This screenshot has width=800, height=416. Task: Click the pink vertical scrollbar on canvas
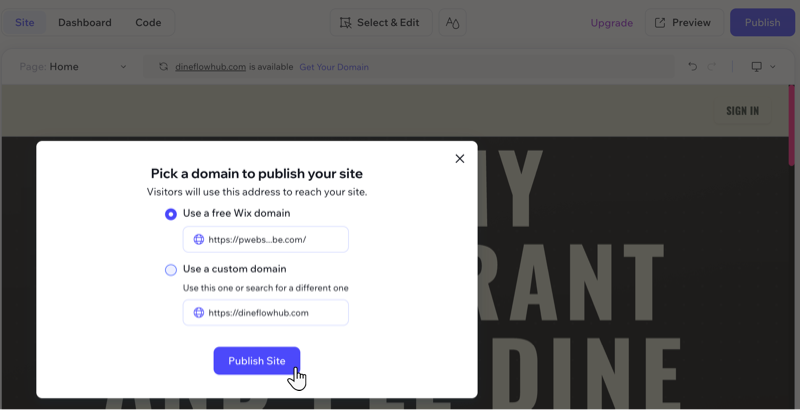point(791,125)
